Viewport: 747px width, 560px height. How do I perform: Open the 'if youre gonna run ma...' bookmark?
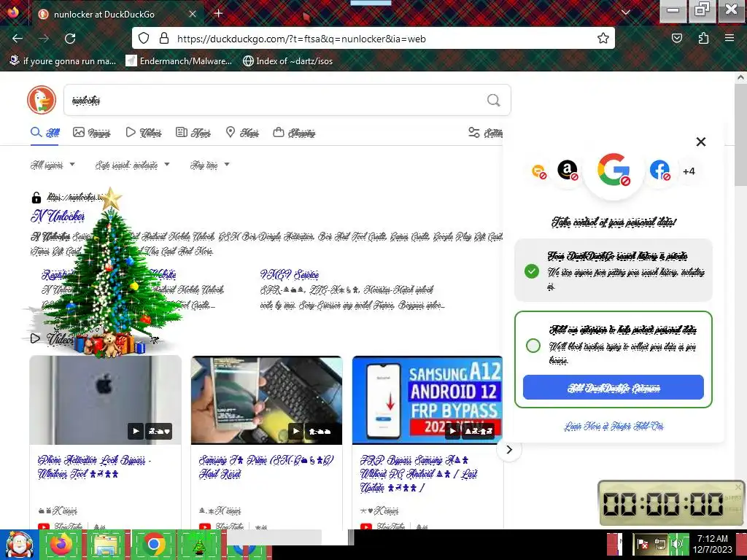click(x=63, y=61)
